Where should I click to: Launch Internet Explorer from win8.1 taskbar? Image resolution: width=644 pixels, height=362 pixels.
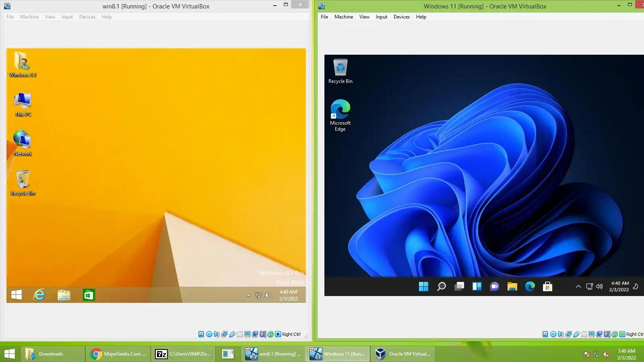click(39, 295)
